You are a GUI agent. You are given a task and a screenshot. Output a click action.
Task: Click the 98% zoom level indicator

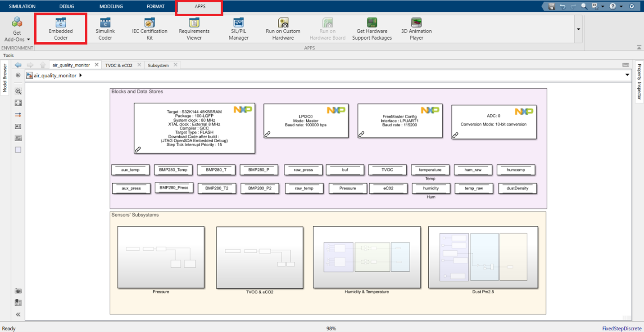(x=331, y=328)
